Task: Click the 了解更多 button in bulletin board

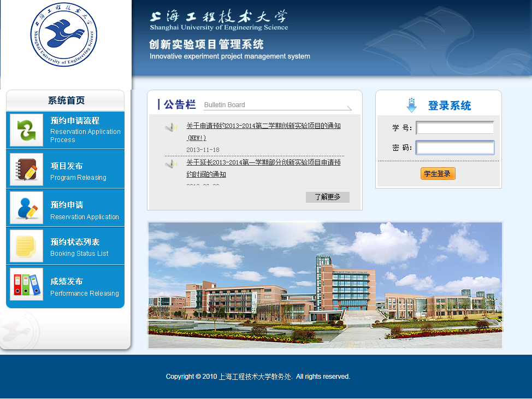Action: pyautogui.click(x=327, y=197)
